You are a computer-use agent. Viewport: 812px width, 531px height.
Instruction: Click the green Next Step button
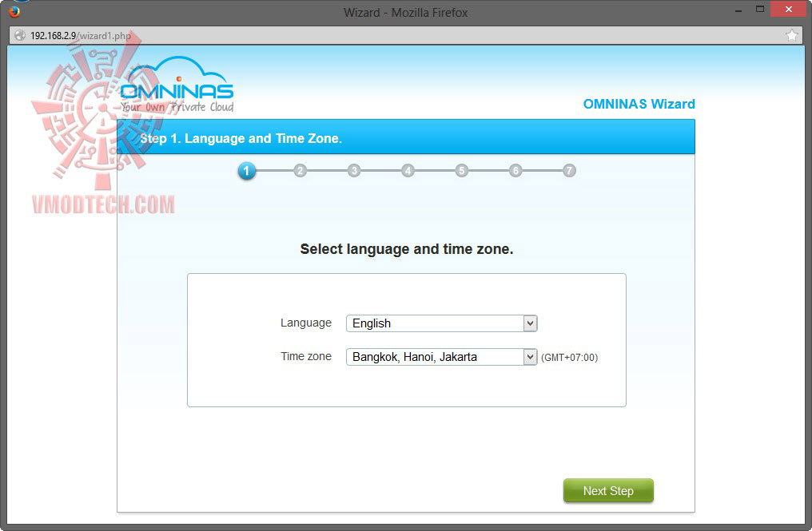click(x=608, y=490)
